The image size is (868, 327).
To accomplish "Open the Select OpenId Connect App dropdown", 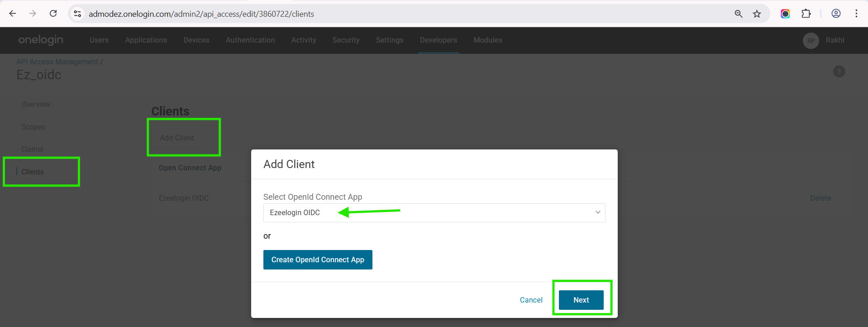I will 434,212.
